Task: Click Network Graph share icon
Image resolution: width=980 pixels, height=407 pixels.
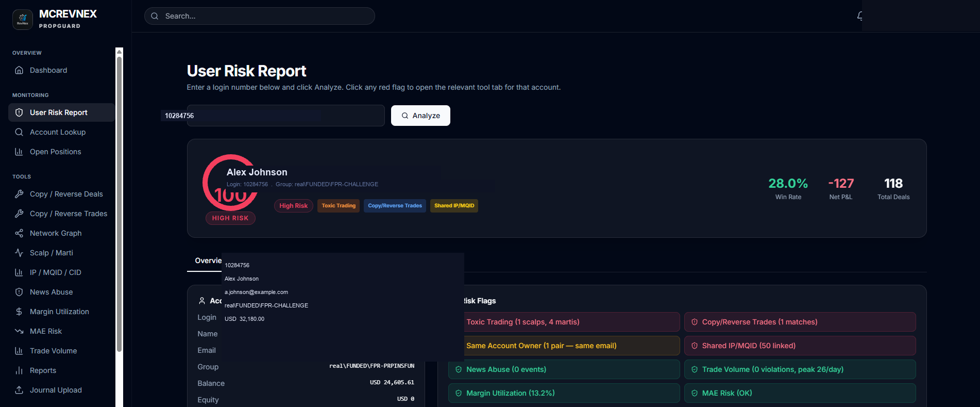Action: click(x=19, y=233)
